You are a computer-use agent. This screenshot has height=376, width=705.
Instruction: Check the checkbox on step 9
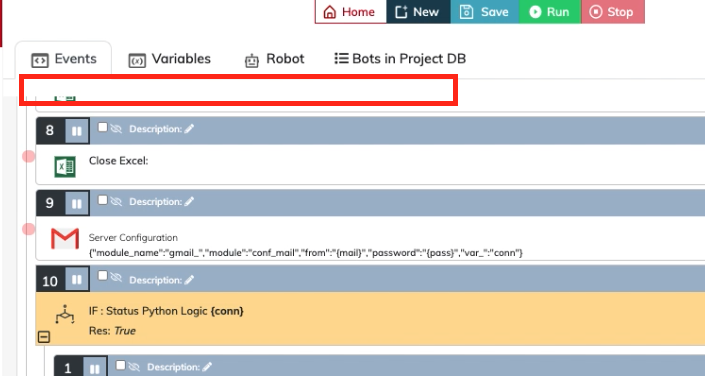(103, 200)
